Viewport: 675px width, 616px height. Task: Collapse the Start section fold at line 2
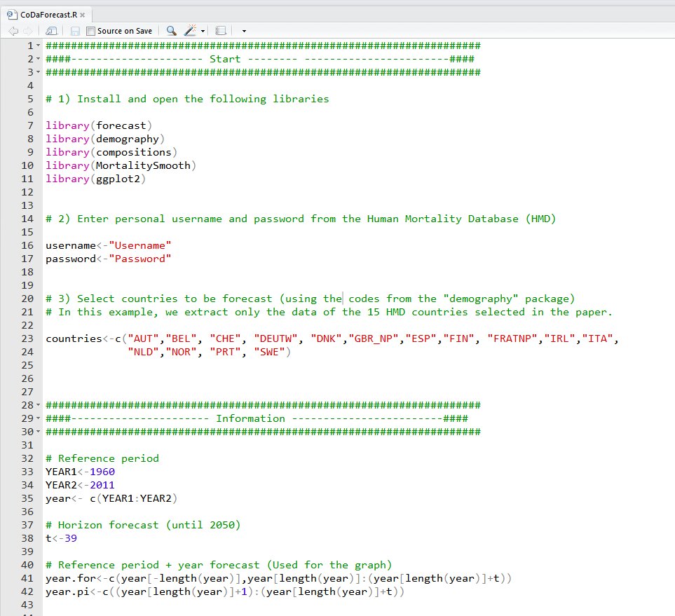(38, 59)
